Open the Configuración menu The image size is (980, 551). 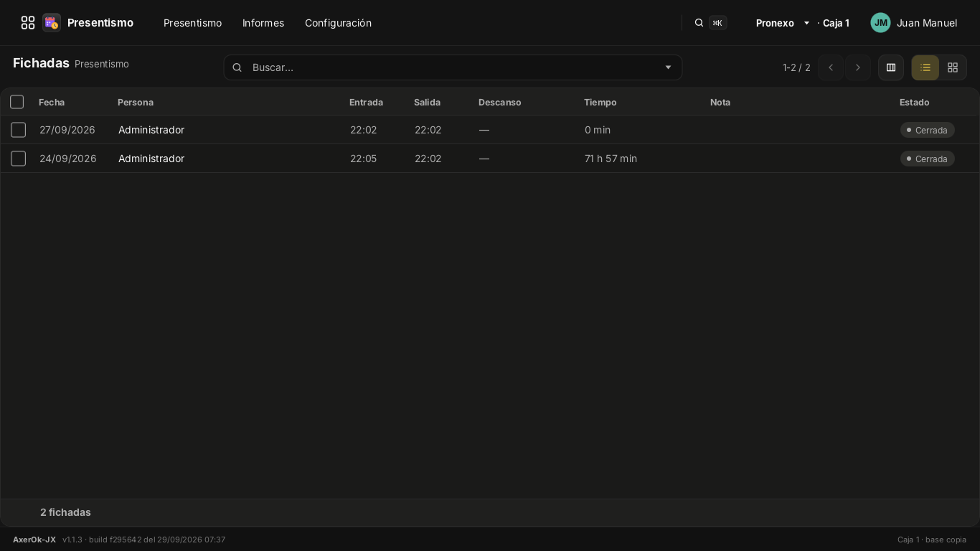338,23
